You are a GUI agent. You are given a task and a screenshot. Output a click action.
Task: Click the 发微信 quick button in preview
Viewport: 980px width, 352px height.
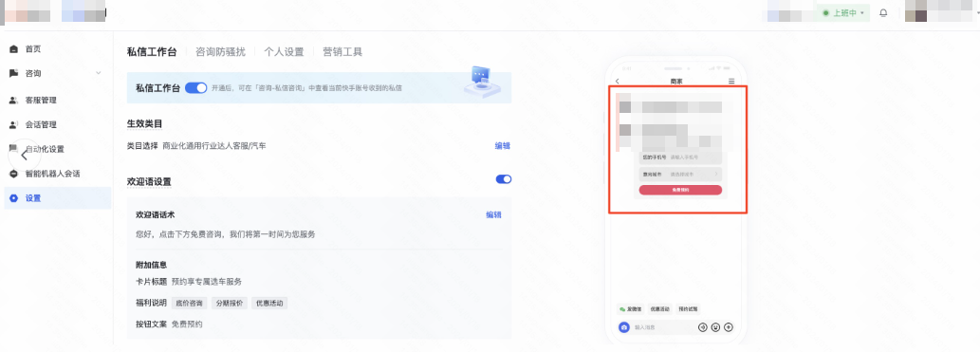[631, 309]
